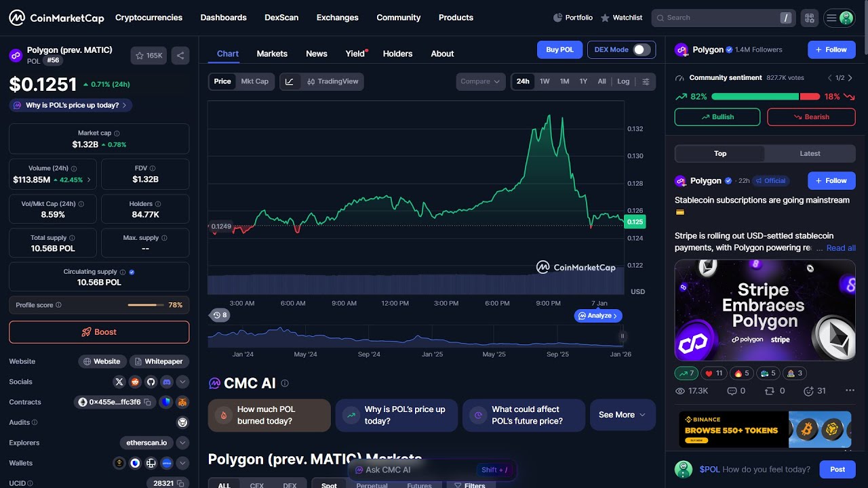Open Polygon's Reddit social link

coord(136,382)
